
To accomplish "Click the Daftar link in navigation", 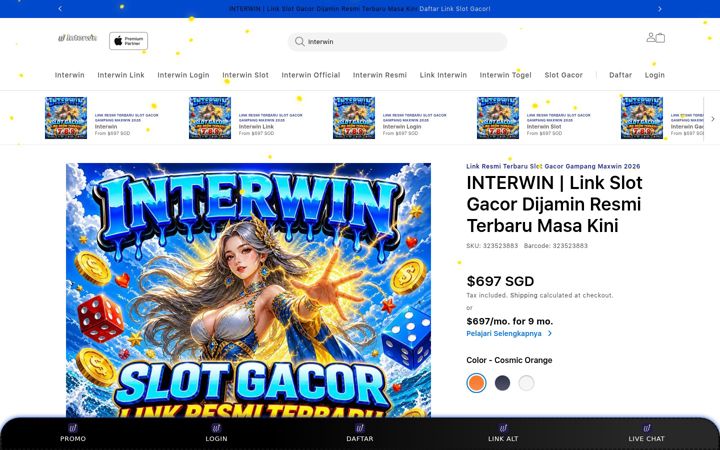I will 620,75.
